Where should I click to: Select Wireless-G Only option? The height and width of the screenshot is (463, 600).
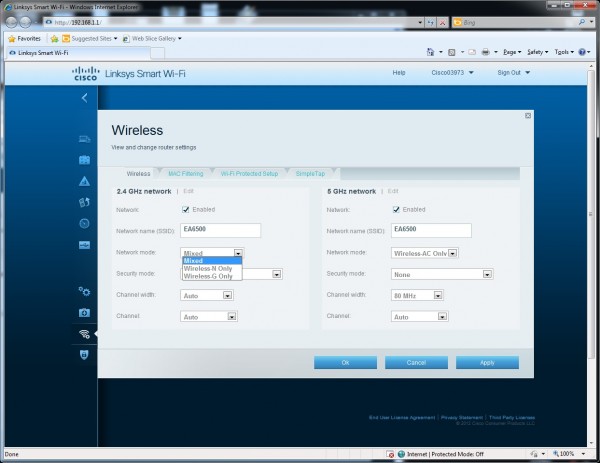click(x=212, y=276)
